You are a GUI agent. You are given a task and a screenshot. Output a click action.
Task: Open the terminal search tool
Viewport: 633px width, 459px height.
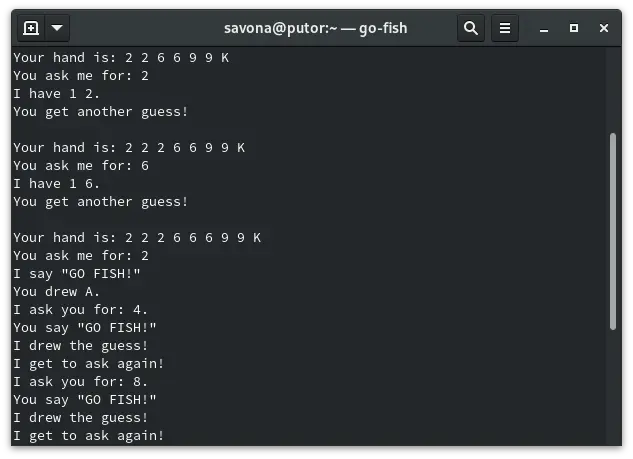click(x=471, y=27)
